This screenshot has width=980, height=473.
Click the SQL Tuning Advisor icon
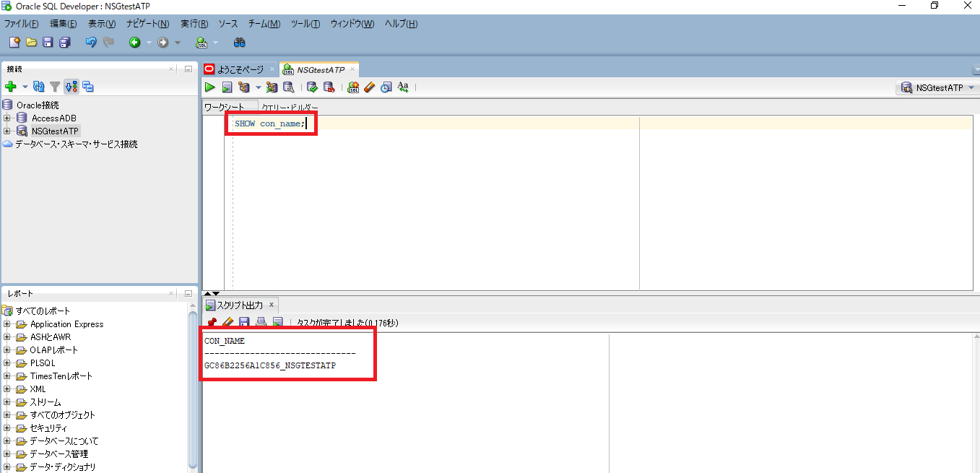tap(288, 87)
